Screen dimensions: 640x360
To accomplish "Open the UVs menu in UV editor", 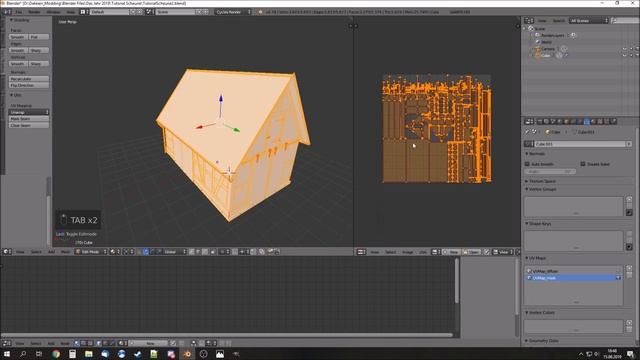I will point(423,252).
